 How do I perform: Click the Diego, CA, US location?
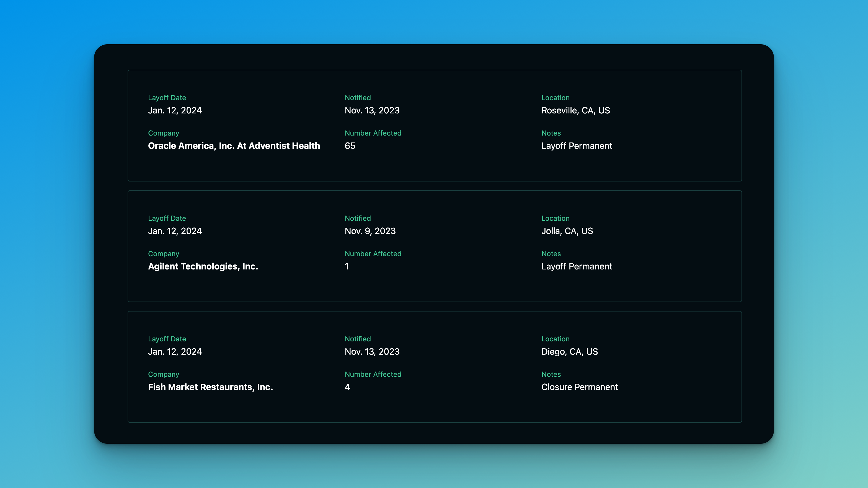click(x=569, y=352)
